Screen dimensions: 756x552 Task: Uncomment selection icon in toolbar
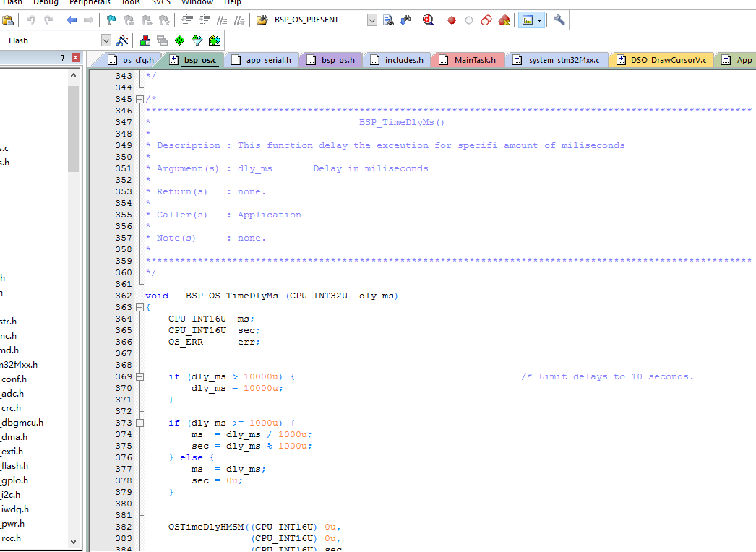point(240,20)
